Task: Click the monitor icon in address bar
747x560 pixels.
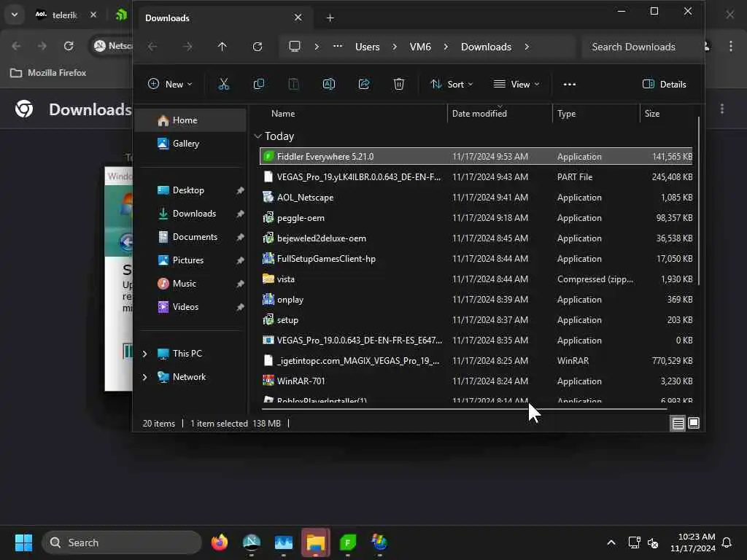Action: (295, 47)
